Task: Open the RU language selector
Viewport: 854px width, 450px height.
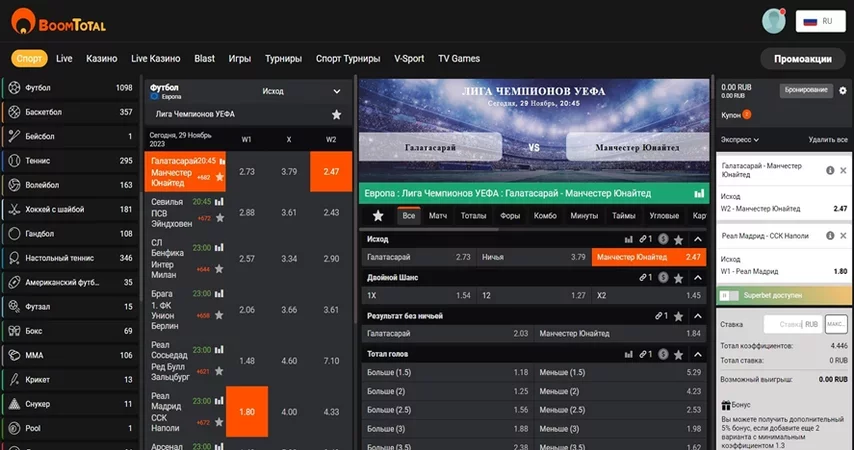Action: tap(820, 21)
